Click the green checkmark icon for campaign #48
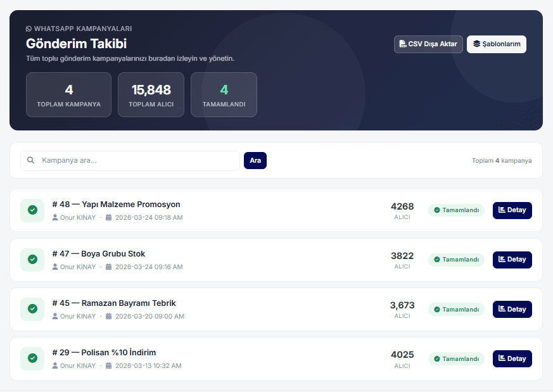 32,210
